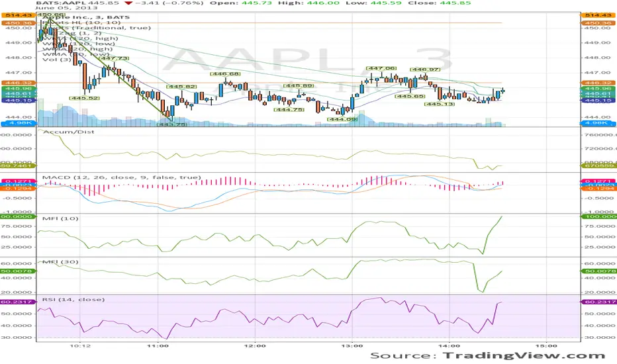Click the RSI (14, close) indicator title

coord(73,299)
